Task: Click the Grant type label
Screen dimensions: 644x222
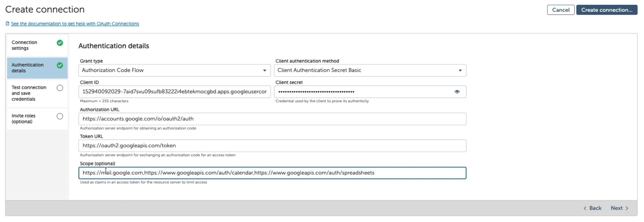Action: click(91, 61)
